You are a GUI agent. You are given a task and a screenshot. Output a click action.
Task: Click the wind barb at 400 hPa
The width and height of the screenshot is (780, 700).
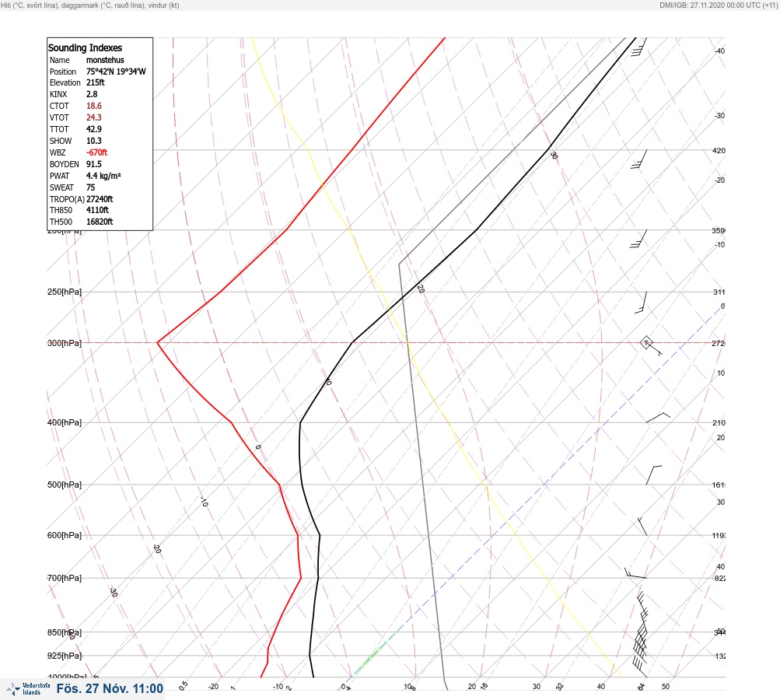point(658,418)
